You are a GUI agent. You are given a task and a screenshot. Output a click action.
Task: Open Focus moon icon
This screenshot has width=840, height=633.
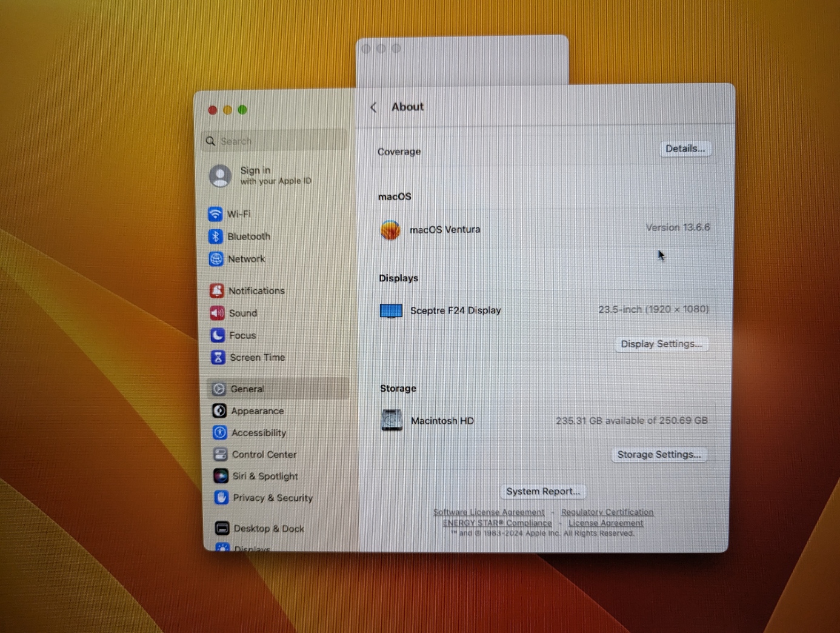point(218,335)
